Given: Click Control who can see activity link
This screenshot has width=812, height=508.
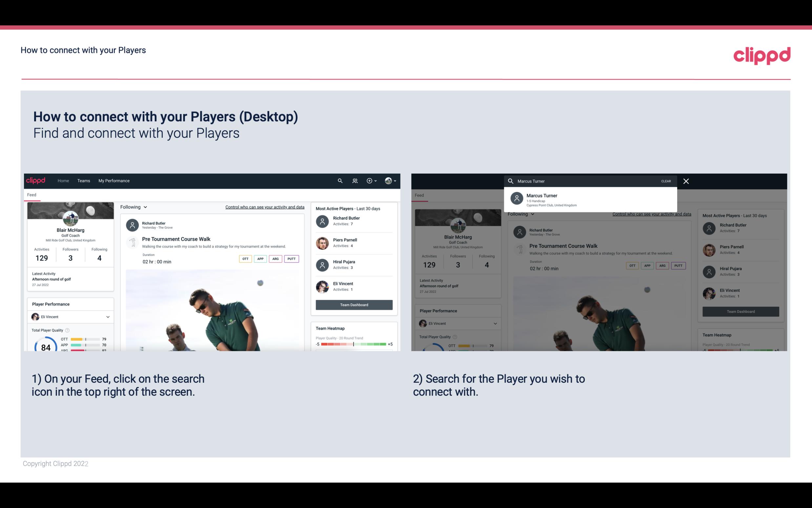Looking at the screenshot, I should click(264, 207).
